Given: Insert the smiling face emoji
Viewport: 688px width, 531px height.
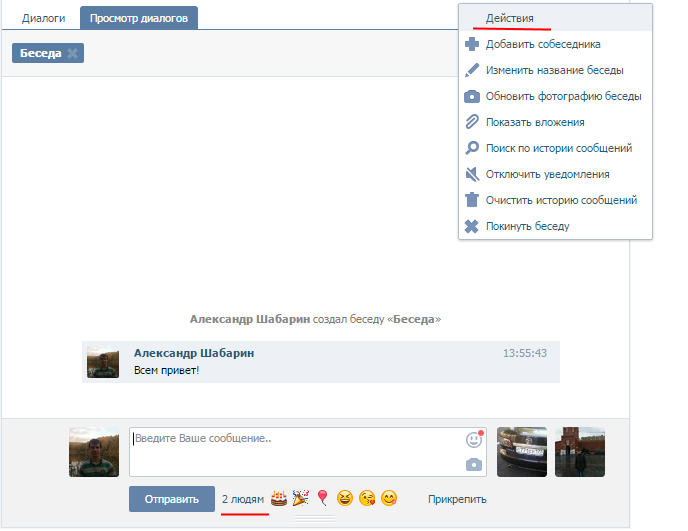Looking at the screenshot, I should 389,498.
